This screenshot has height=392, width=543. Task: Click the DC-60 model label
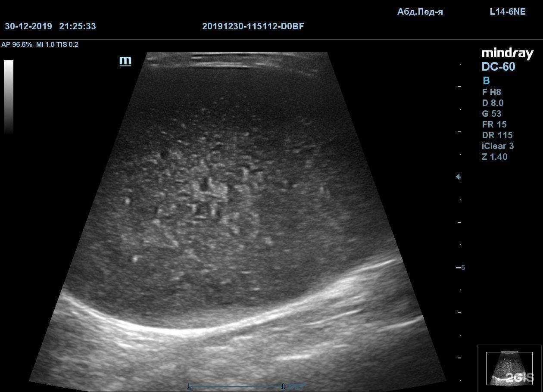498,66
